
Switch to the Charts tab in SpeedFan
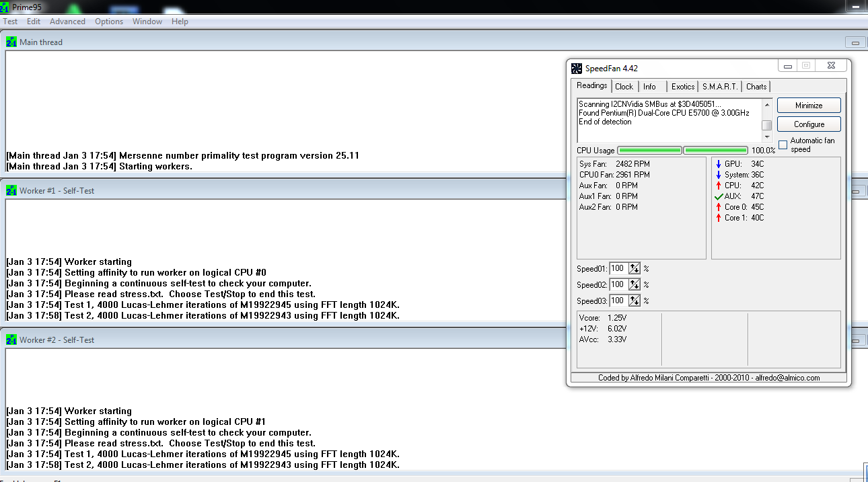[756, 87]
